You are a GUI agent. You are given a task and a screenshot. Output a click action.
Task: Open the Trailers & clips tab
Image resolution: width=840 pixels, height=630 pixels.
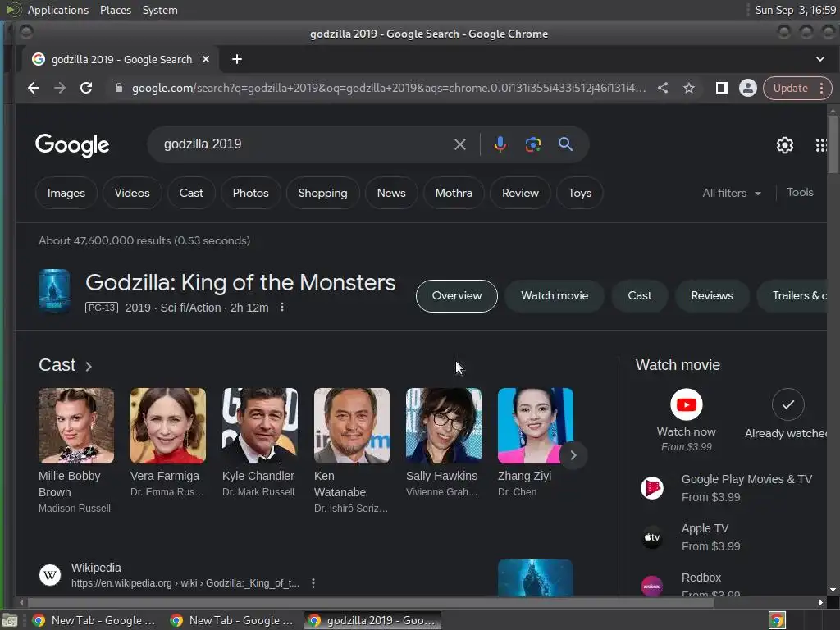(793, 295)
